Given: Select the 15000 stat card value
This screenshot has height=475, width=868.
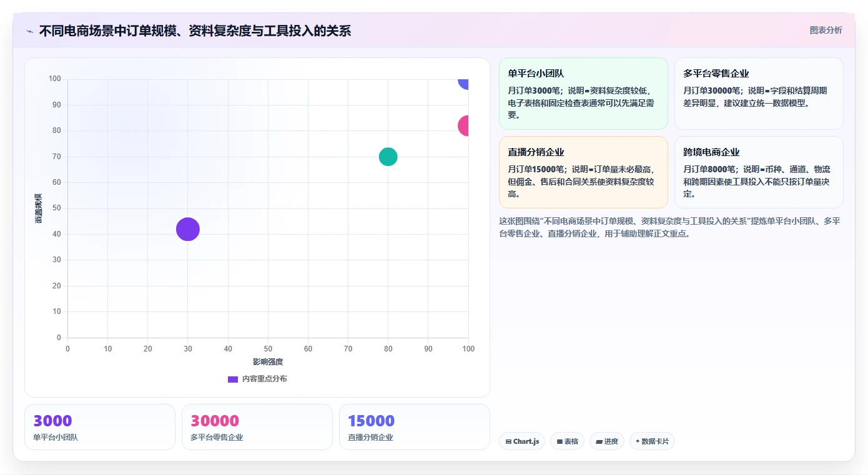Looking at the screenshot, I should (372, 421).
